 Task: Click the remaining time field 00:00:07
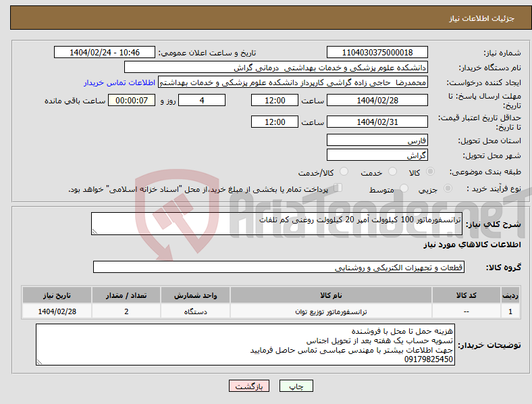point(132,101)
